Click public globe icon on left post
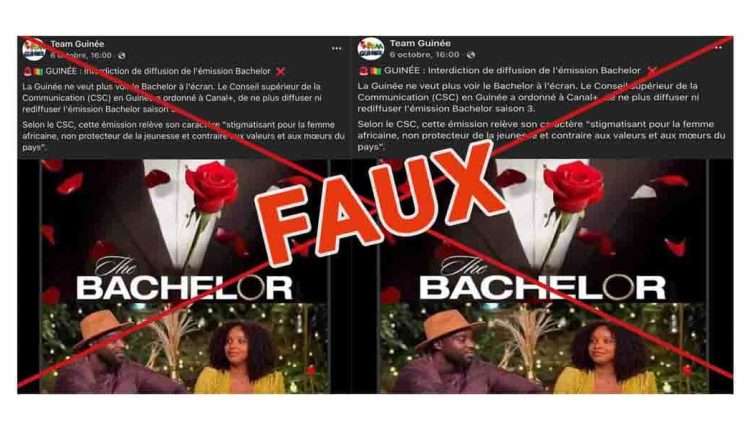This screenshot has width=750, height=430. (x=122, y=55)
